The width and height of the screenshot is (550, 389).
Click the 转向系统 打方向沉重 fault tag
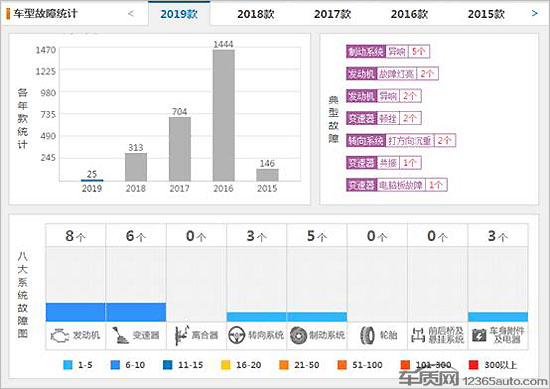point(401,140)
